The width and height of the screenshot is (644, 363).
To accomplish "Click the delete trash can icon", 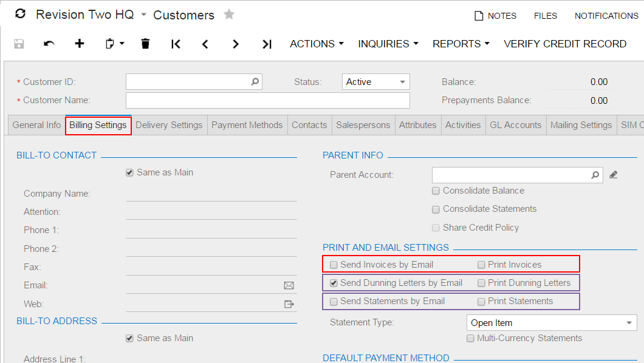I will pyautogui.click(x=145, y=44).
